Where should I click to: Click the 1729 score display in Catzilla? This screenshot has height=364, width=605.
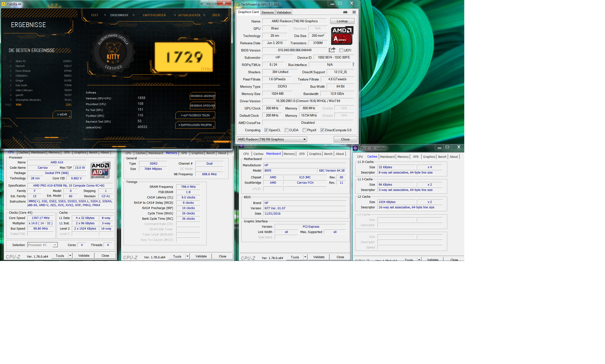pos(184,57)
